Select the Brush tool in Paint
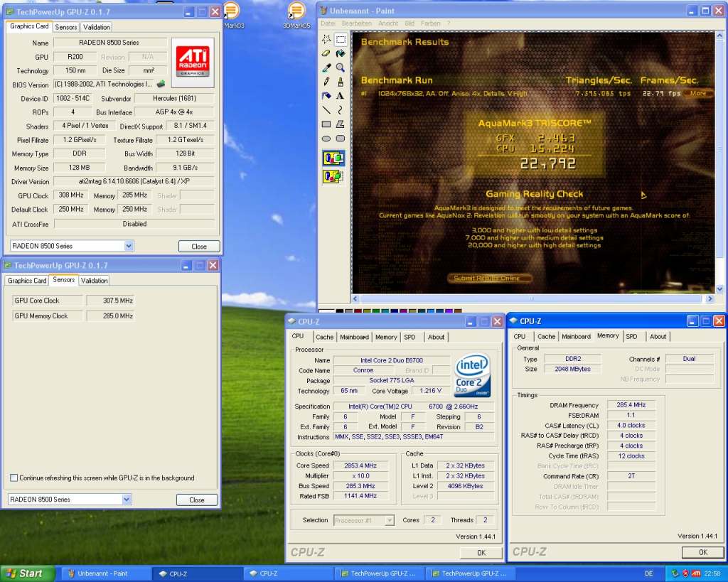Screen dimensions: 728x582 [341, 82]
